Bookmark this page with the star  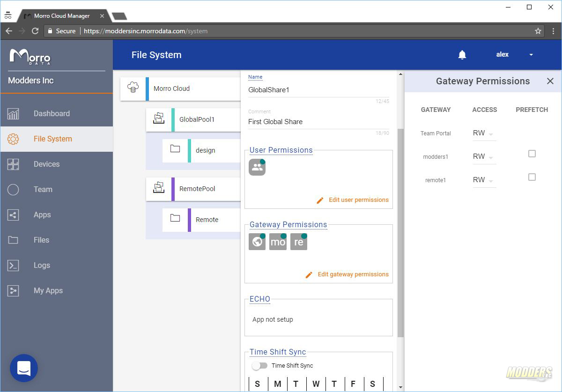[538, 31]
